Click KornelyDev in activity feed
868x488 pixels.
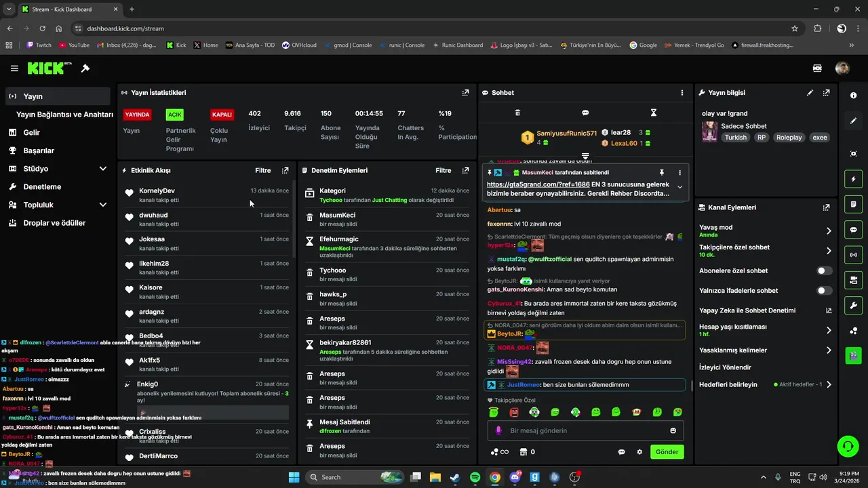[157, 191]
